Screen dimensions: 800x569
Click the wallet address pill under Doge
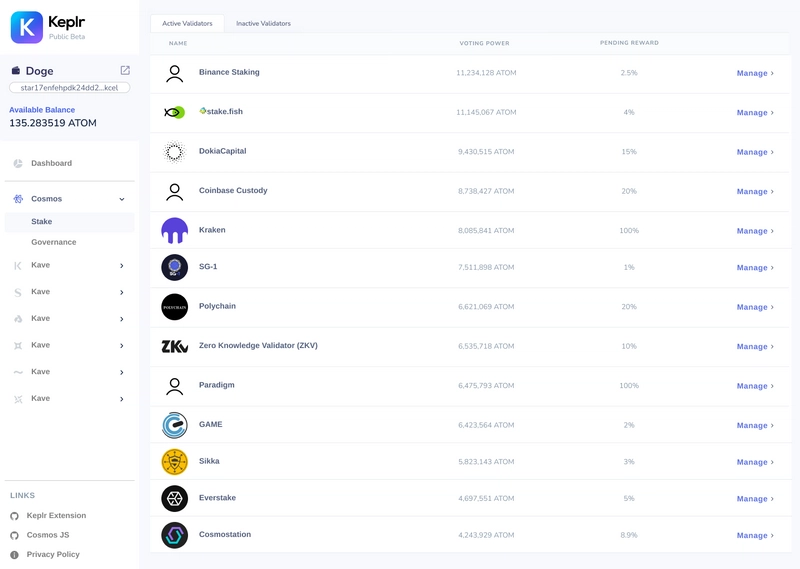pos(70,88)
